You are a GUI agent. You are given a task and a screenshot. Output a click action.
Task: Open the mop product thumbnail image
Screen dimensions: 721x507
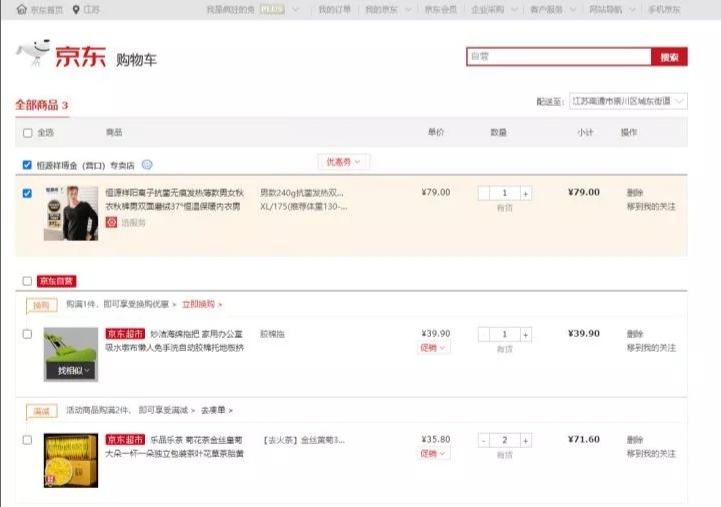point(71,352)
